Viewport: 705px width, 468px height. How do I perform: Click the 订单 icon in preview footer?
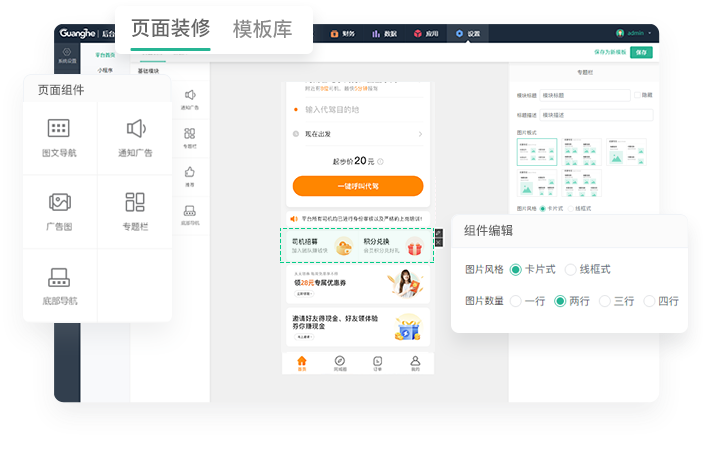point(377,362)
